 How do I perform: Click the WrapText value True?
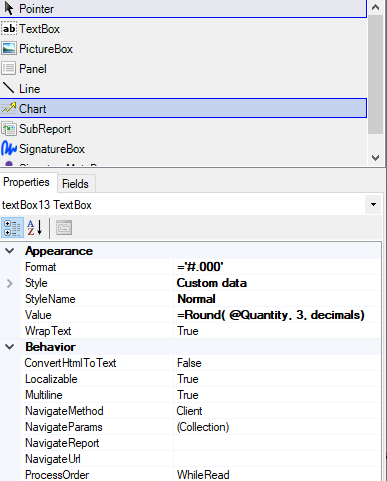pyautogui.click(x=277, y=331)
